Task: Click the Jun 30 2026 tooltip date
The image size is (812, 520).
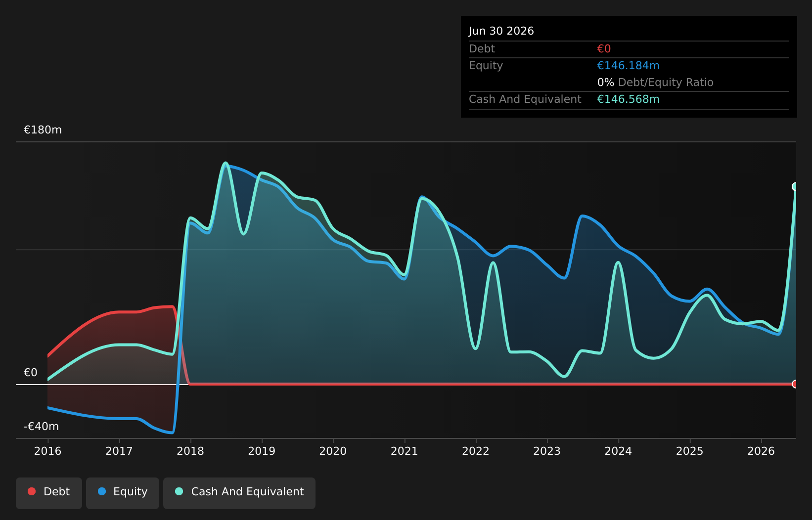Action: 501,31
